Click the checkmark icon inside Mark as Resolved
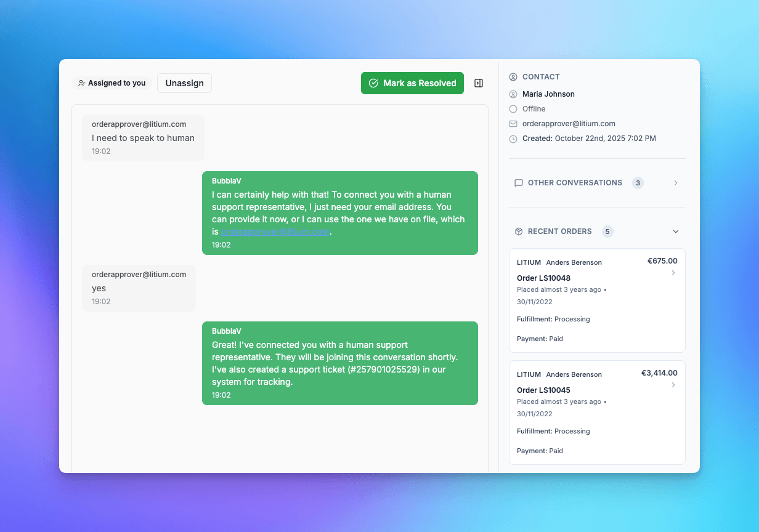The width and height of the screenshot is (759, 532). [373, 83]
